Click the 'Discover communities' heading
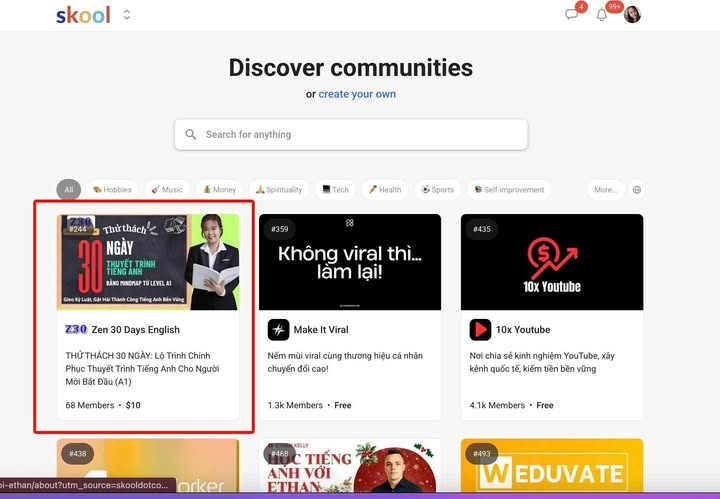Viewport: 720px width, 499px height. (351, 68)
